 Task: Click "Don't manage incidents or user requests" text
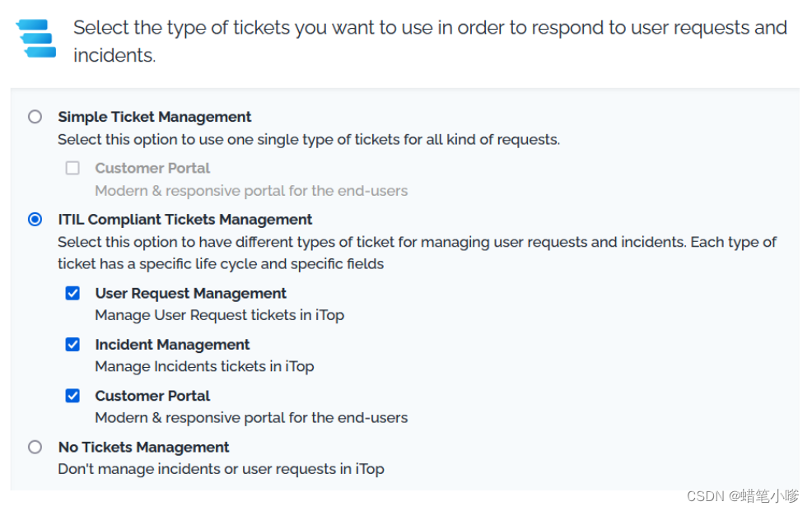click(x=221, y=469)
